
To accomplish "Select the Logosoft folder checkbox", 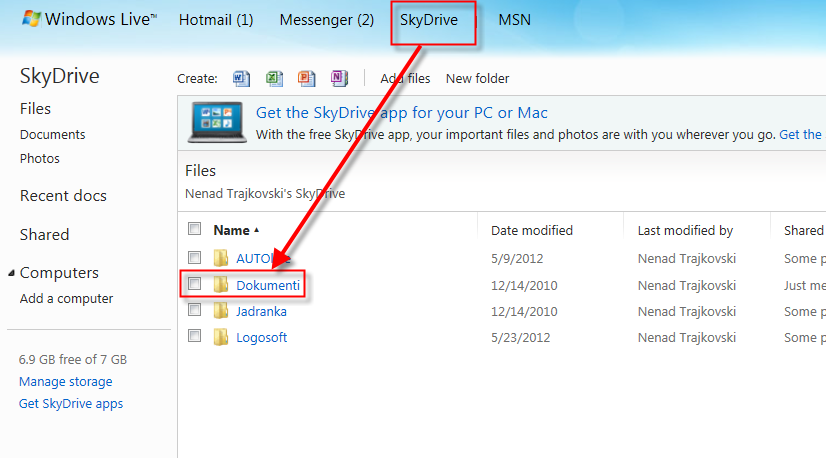I will click(195, 336).
